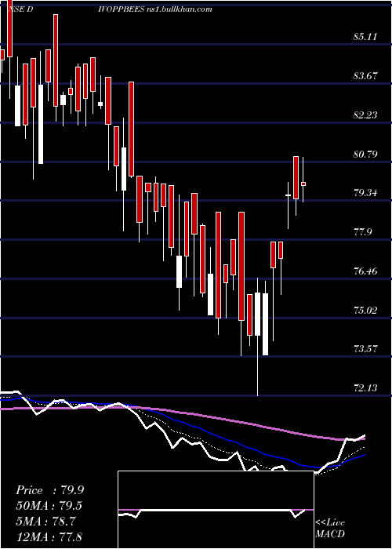Viewport: 392px width, 549px height.
Task: Click the 50MA : 79.5 readout
Action: tap(50, 506)
